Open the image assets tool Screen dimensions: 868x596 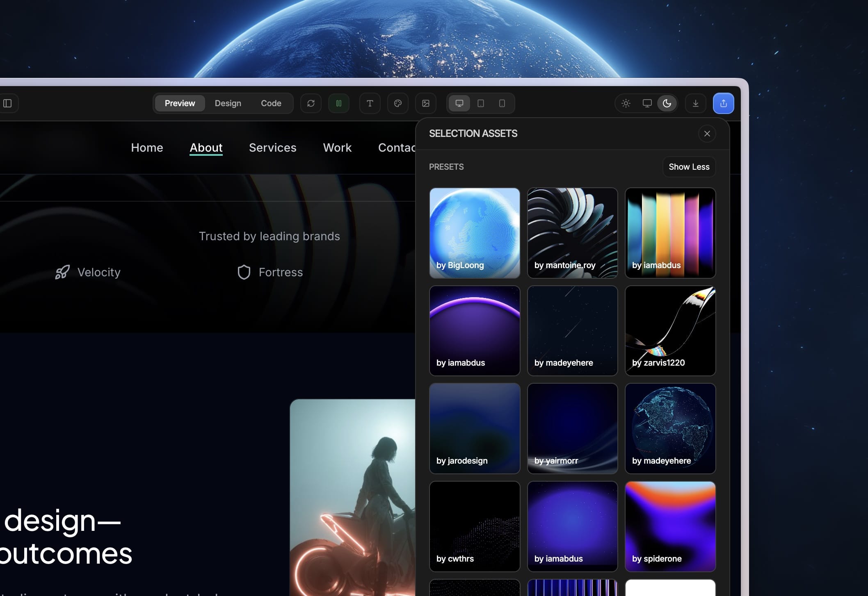pyautogui.click(x=426, y=103)
